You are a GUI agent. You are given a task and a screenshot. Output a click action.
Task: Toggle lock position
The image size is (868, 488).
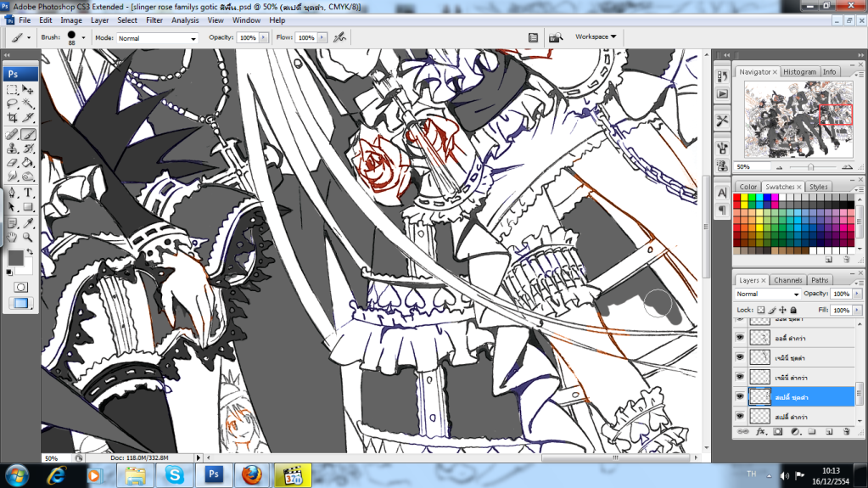[783, 310]
